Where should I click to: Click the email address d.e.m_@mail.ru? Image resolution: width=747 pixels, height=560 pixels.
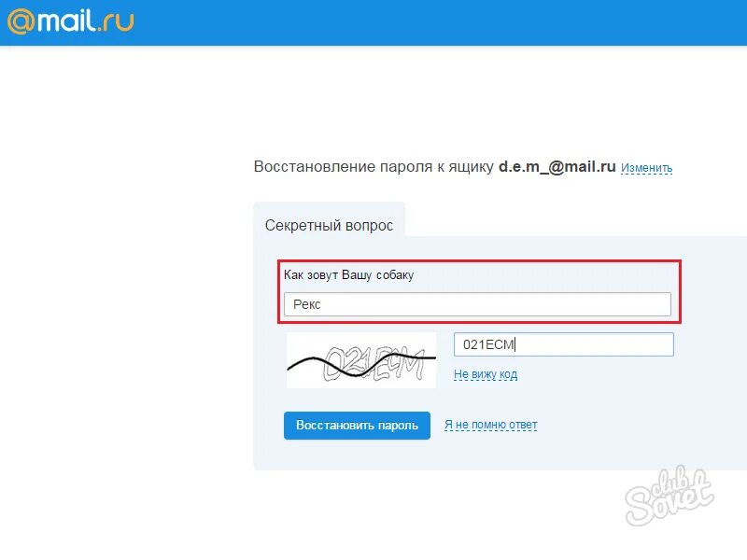[557, 167]
